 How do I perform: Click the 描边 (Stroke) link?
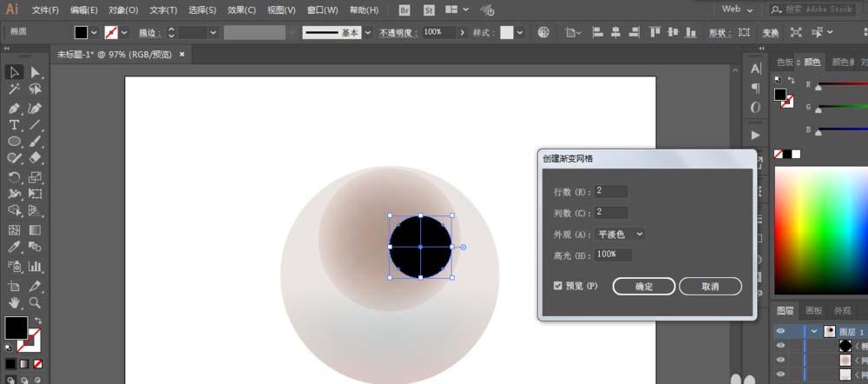point(149,33)
